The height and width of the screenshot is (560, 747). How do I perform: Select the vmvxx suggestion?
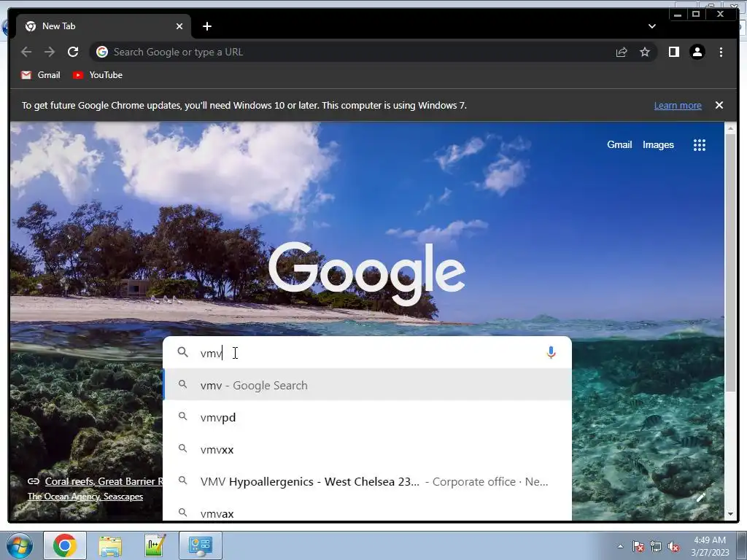[x=367, y=449]
